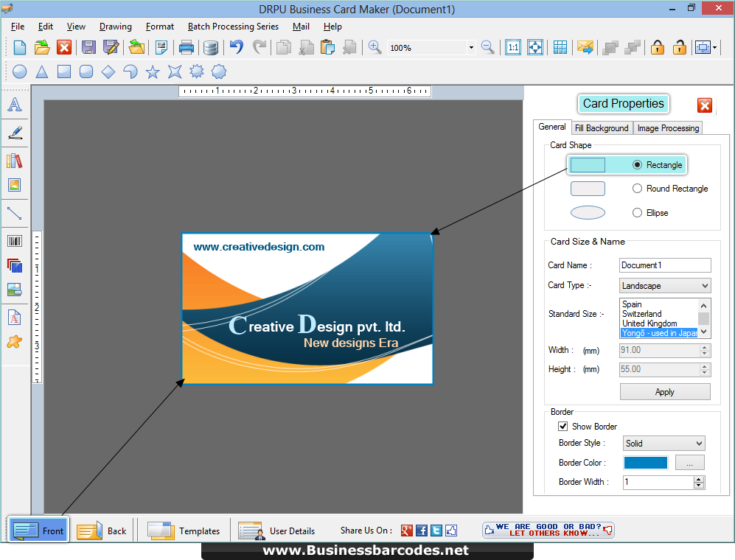Click the Border Width value field
The image size is (735, 560).
[x=658, y=482]
